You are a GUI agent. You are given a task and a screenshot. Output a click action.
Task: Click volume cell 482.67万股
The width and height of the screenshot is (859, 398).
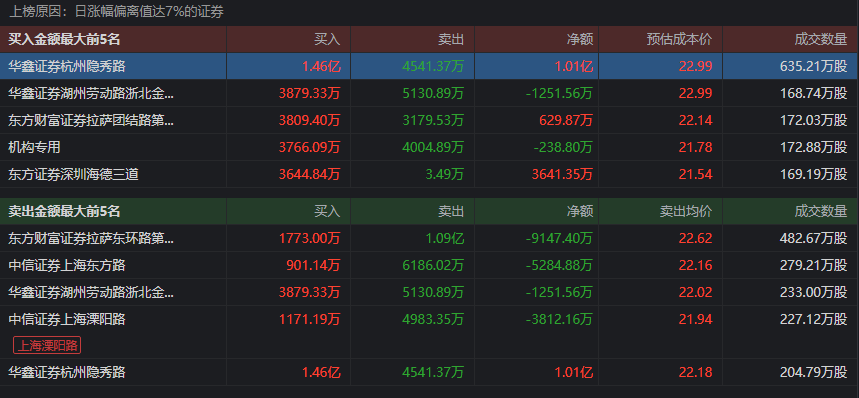[814, 238]
